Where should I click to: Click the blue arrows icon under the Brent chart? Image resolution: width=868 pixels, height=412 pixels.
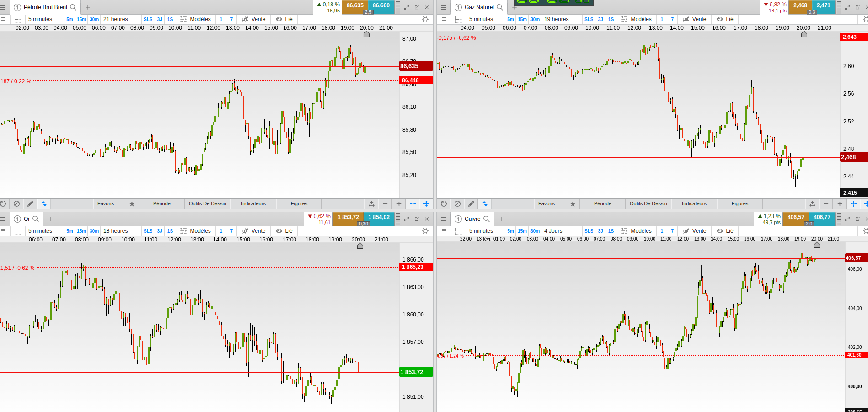pyautogui.click(x=44, y=204)
